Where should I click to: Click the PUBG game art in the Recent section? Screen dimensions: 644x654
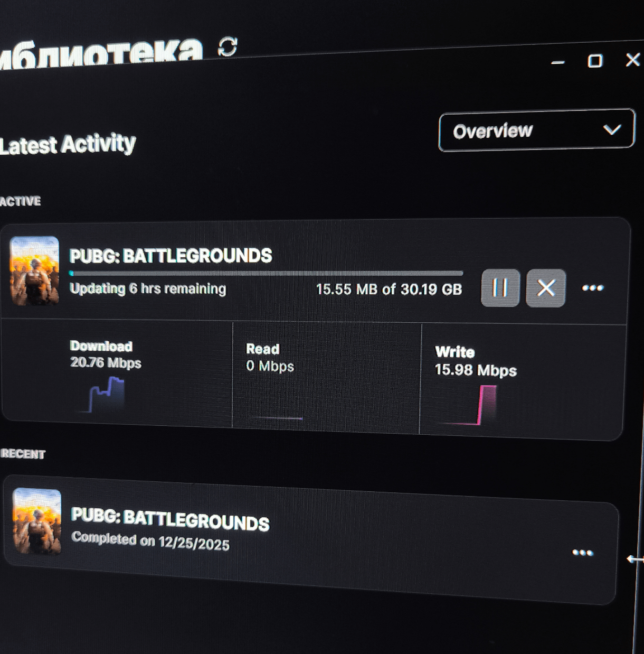[37, 521]
